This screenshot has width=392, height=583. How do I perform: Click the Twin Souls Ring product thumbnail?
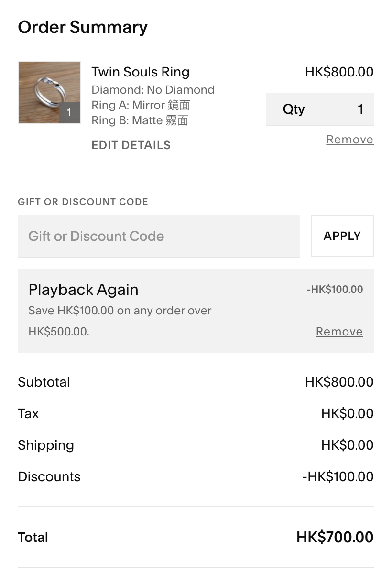pyautogui.click(x=49, y=93)
